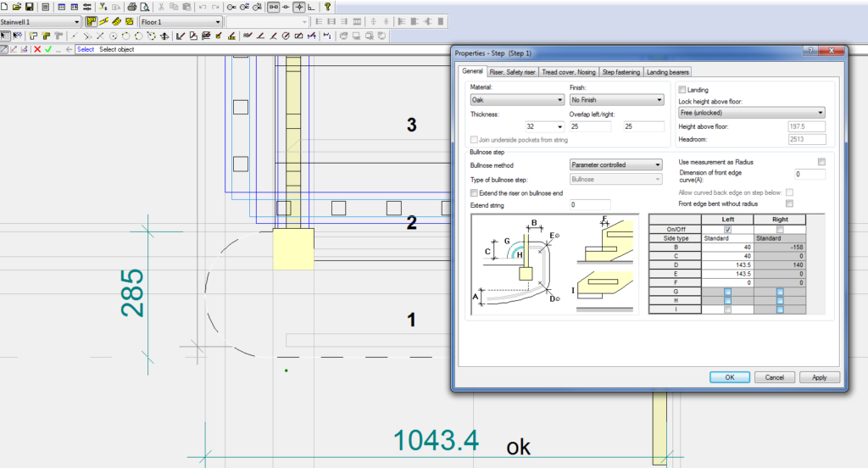Enable the Landing checkbox
Image resolution: width=868 pixels, height=468 pixels.
click(x=683, y=89)
